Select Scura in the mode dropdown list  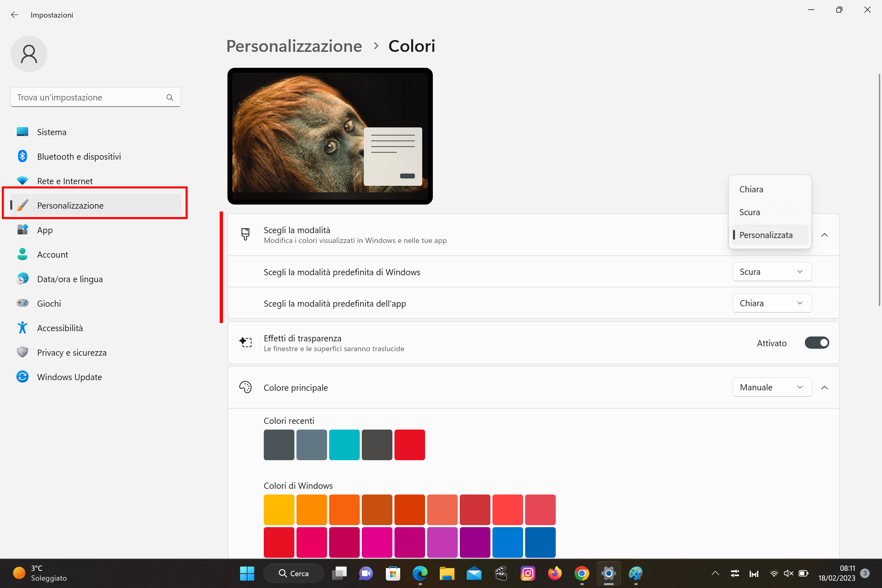(749, 212)
